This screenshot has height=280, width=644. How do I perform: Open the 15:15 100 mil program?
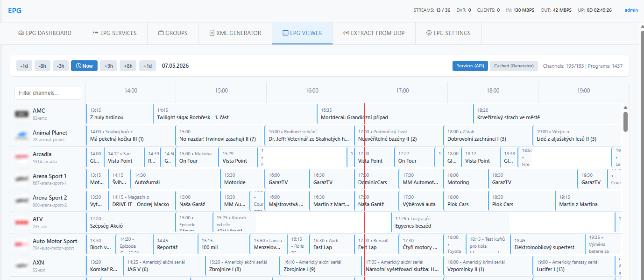coord(223,244)
